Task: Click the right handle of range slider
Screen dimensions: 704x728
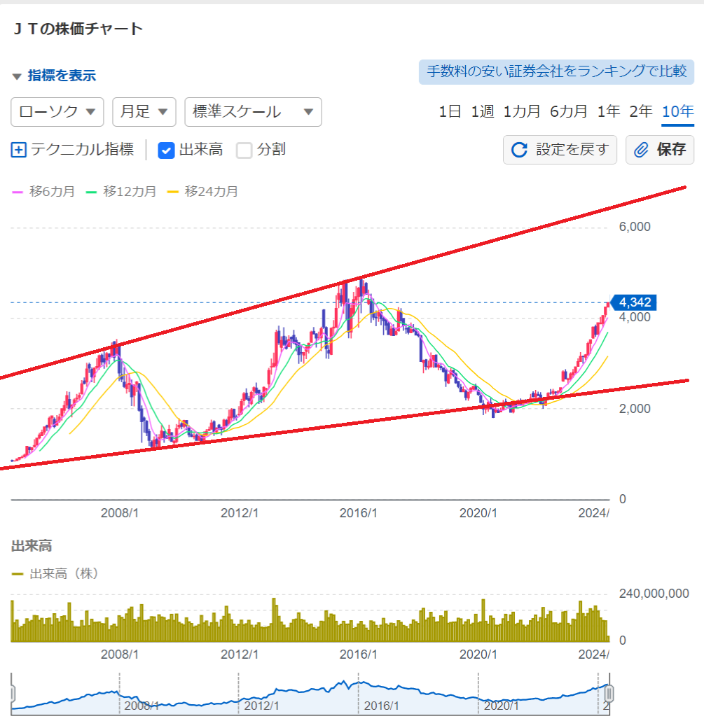Action: coord(609,694)
